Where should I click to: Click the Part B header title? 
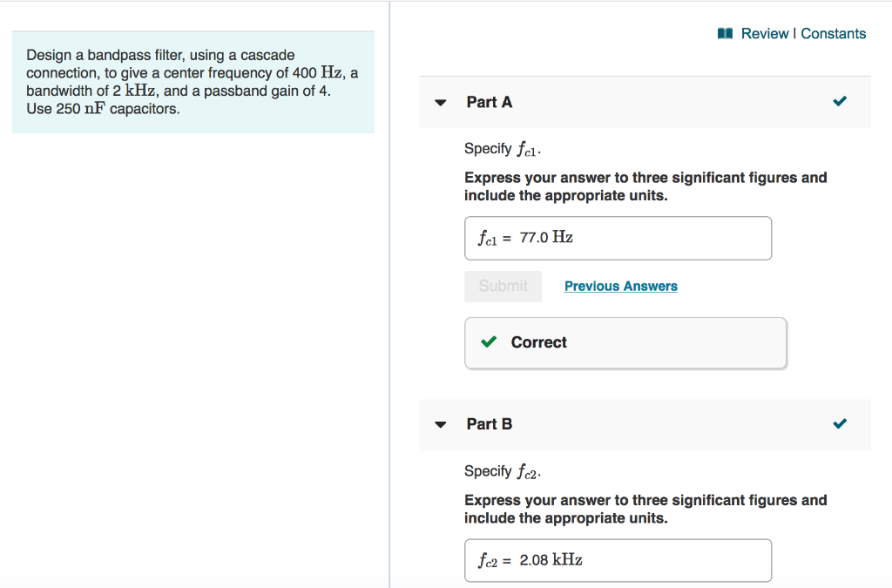pyautogui.click(x=490, y=424)
